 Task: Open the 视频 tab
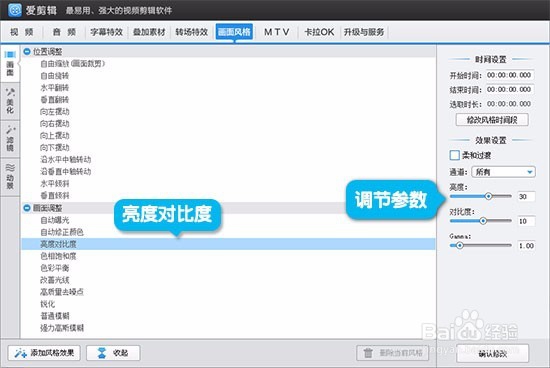point(22,32)
